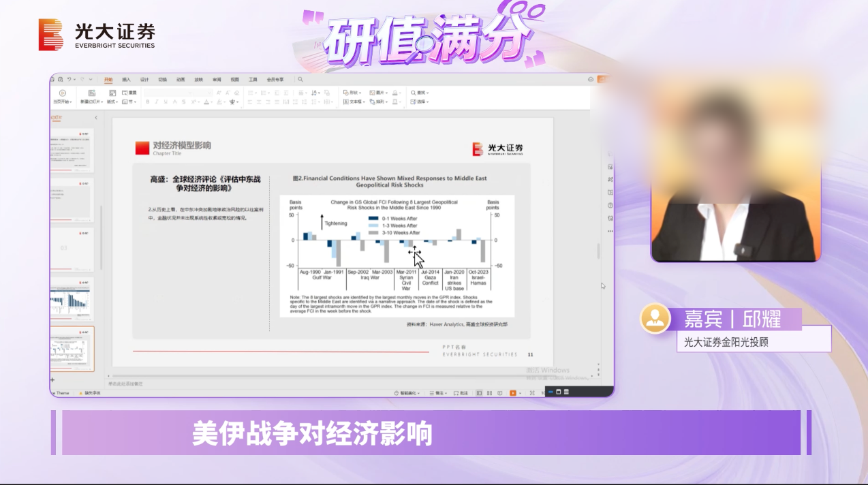Decrease font size (smaller A)

[228, 93]
